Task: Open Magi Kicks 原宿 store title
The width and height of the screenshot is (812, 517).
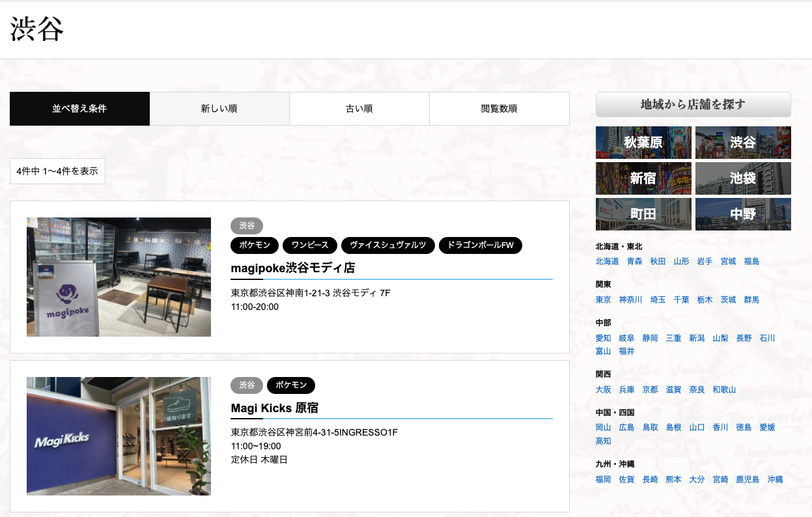Action: pyautogui.click(x=274, y=408)
